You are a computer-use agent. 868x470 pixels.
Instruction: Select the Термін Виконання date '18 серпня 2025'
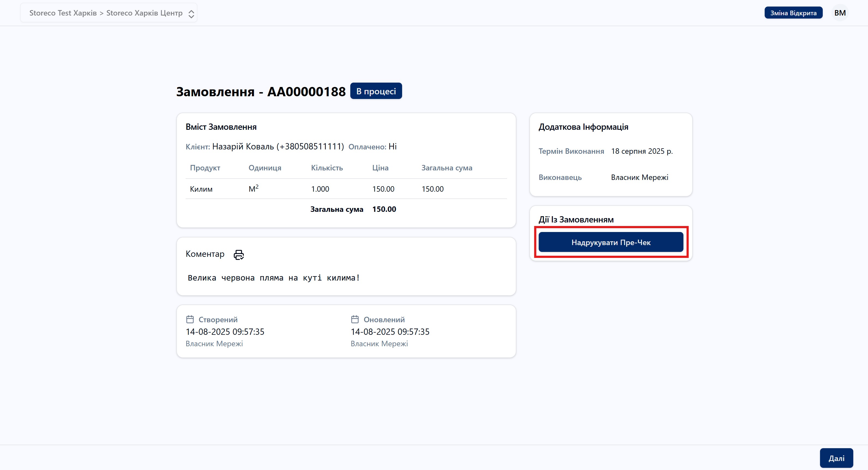coord(642,151)
